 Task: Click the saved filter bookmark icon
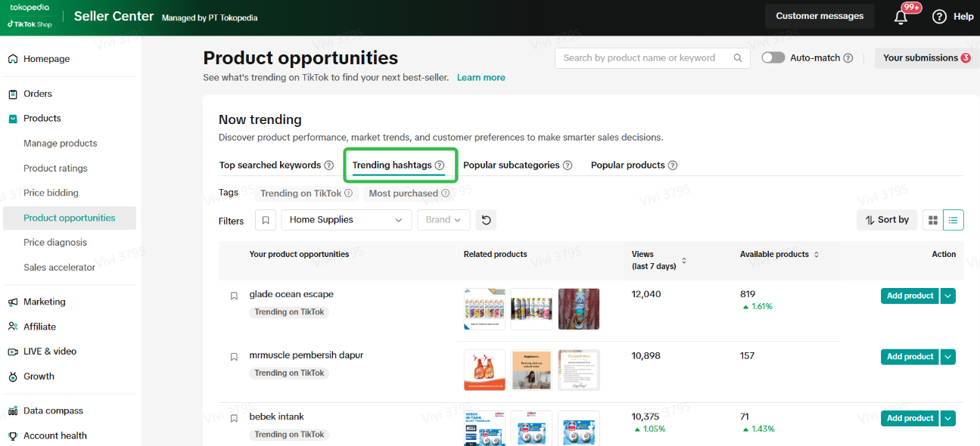coord(265,220)
